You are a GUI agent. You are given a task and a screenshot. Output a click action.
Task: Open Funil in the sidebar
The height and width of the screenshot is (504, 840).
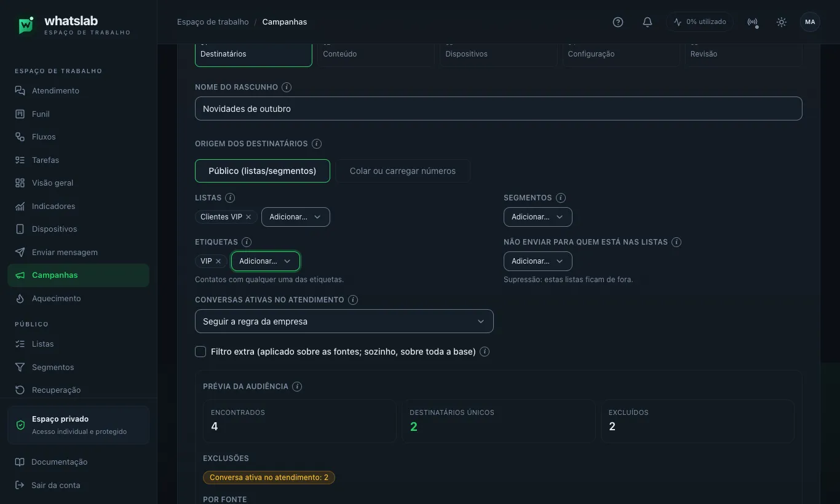click(x=78, y=114)
